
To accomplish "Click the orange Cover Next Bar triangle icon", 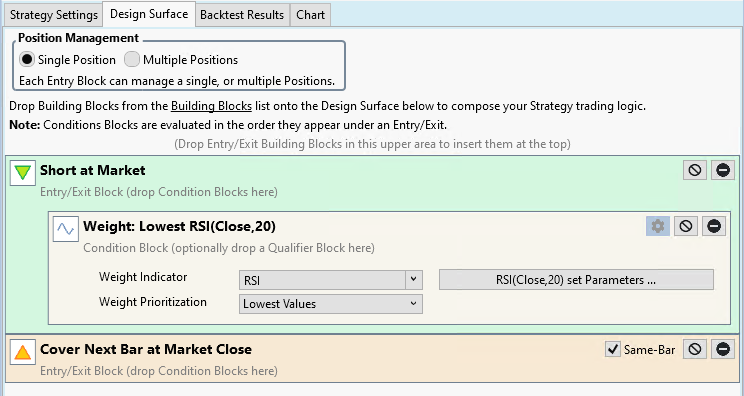I will click(23, 352).
